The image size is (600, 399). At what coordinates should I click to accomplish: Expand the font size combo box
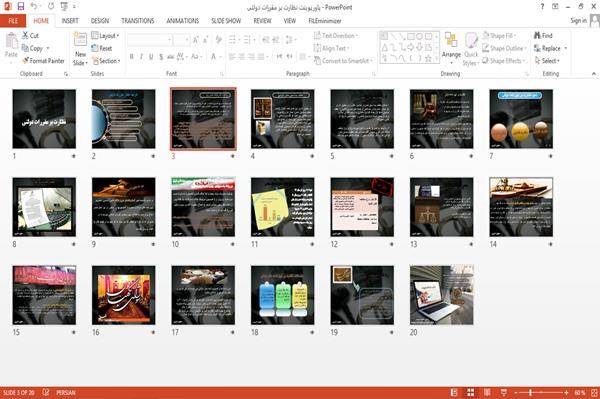click(187, 40)
